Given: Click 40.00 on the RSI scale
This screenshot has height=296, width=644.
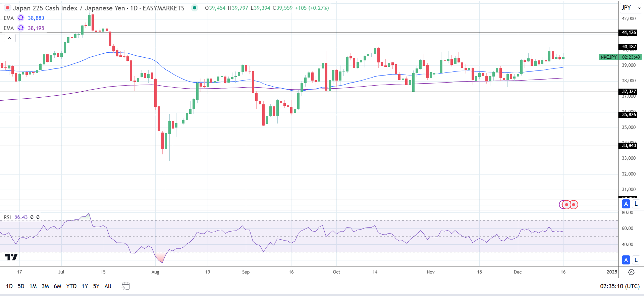Looking at the screenshot, I should point(628,244).
